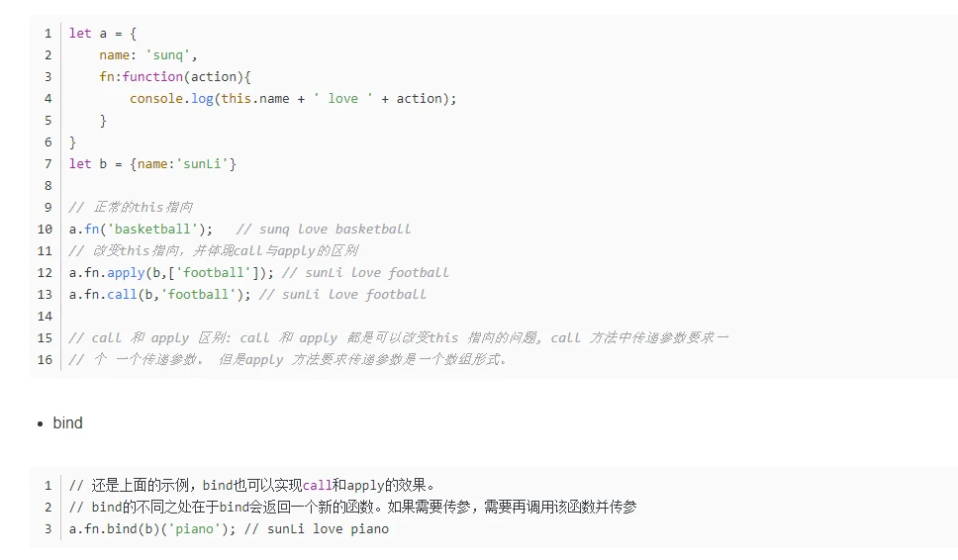This screenshot has width=958, height=560.
Task: Click the 'basketball' string argument
Action: (155, 230)
